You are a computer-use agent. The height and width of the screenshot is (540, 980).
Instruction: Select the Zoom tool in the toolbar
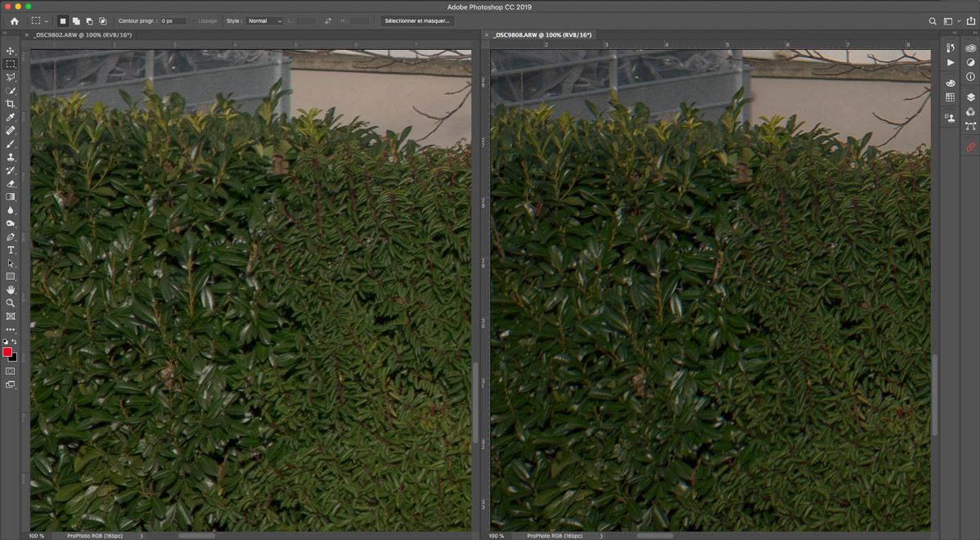coord(11,303)
